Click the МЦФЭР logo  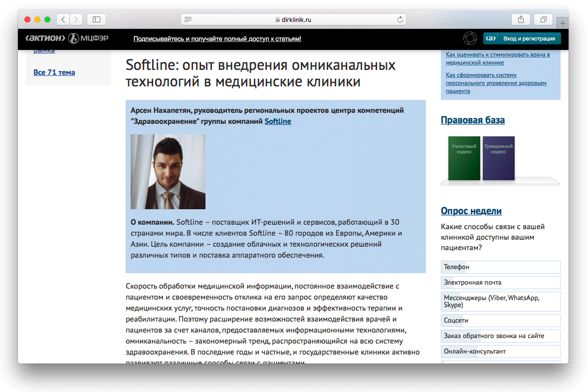[88, 38]
